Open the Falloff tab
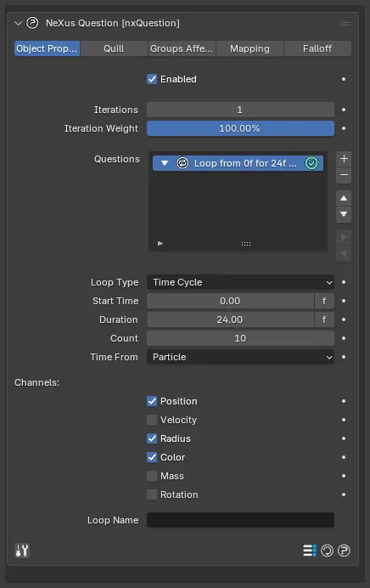The height and width of the screenshot is (588, 370). pyautogui.click(x=317, y=48)
